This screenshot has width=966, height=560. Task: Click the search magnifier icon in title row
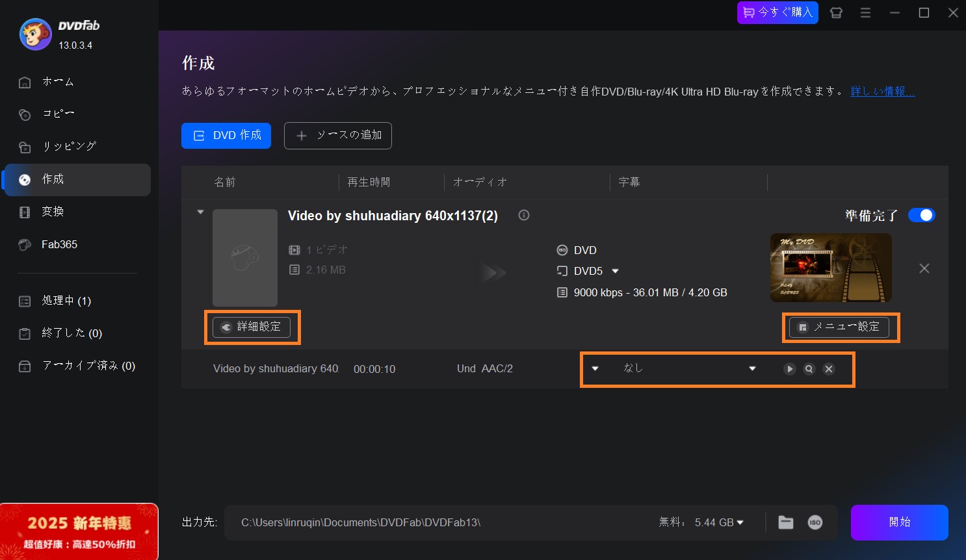point(809,369)
